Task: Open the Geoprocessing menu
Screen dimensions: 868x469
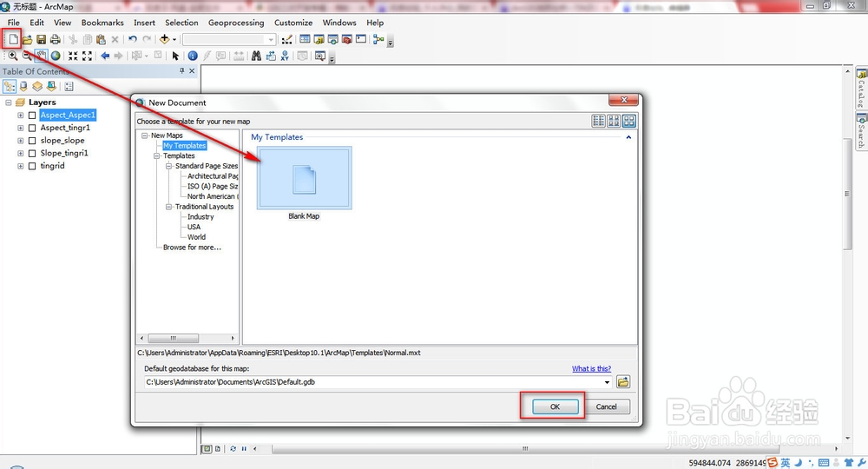Action: [236, 23]
